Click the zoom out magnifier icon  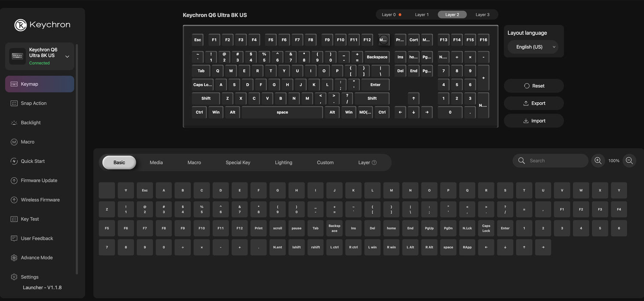pyautogui.click(x=629, y=161)
